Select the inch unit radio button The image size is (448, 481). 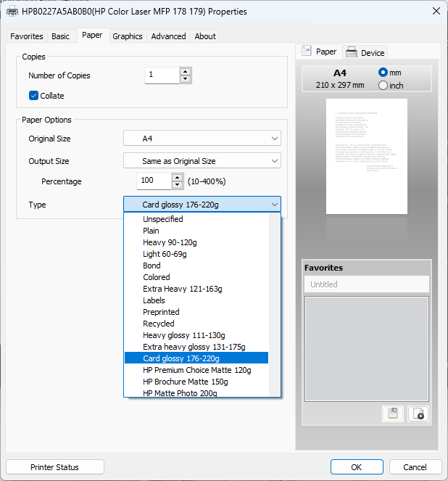point(383,86)
